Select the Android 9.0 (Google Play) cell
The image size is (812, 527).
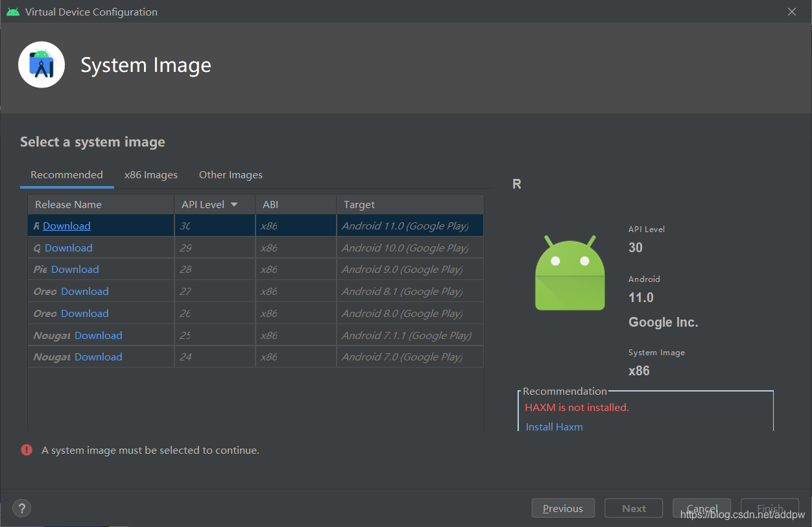(410, 269)
